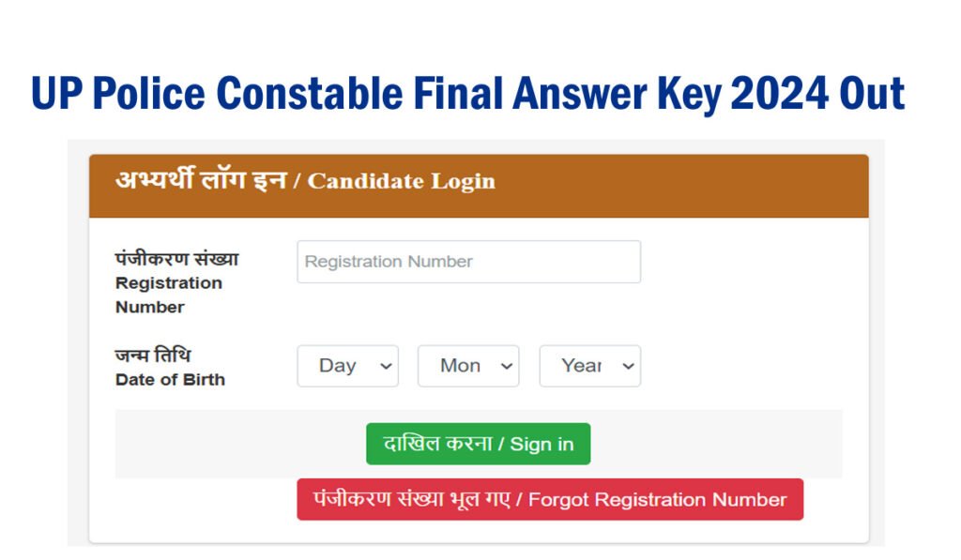Select Day from the date dropdown
The image size is (961, 560).
click(347, 366)
